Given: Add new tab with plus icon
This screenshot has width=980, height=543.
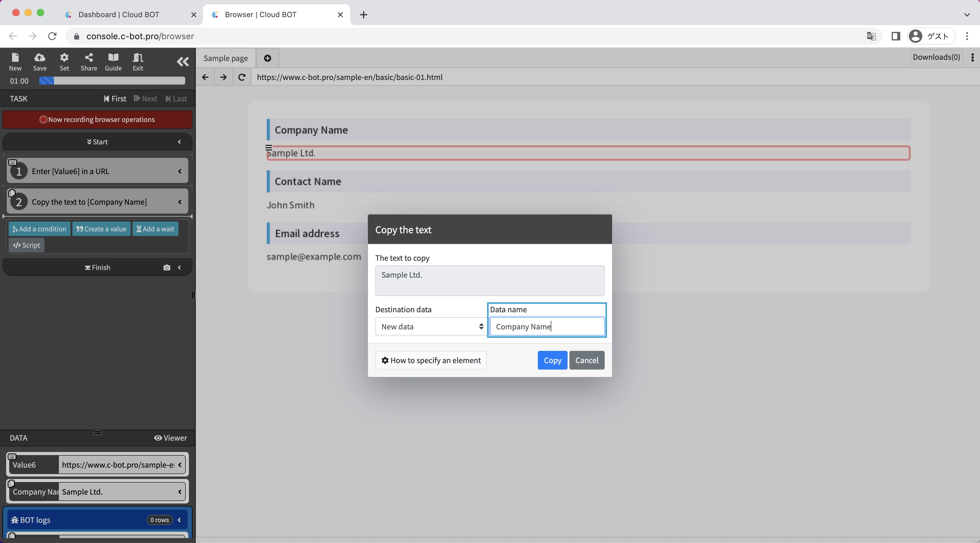Looking at the screenshot, I should click(x=267, y=58).
